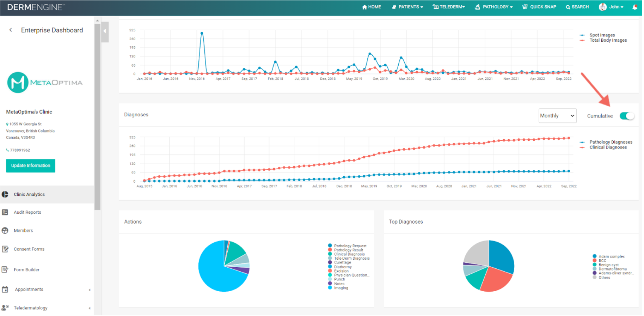
Task: Click the clinic address location pin icon
Action: point(7,124)
